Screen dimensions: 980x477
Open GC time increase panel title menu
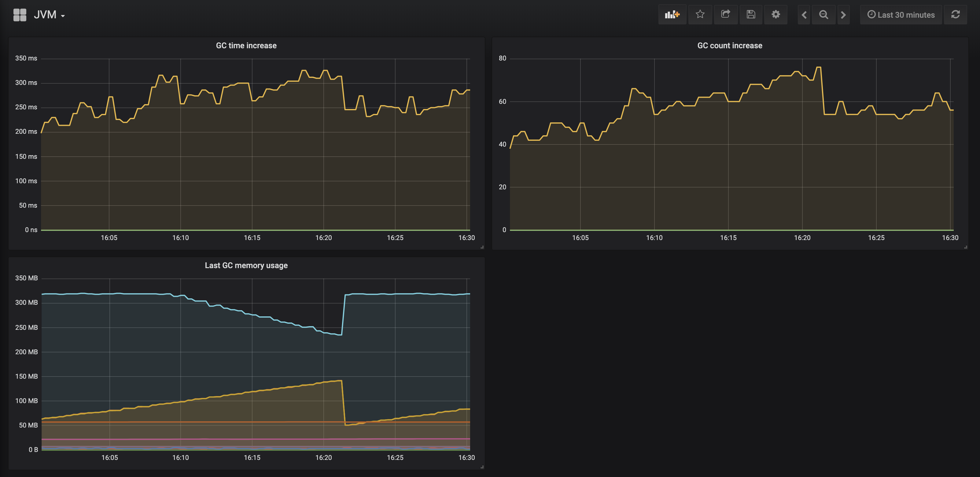(246, 46)
